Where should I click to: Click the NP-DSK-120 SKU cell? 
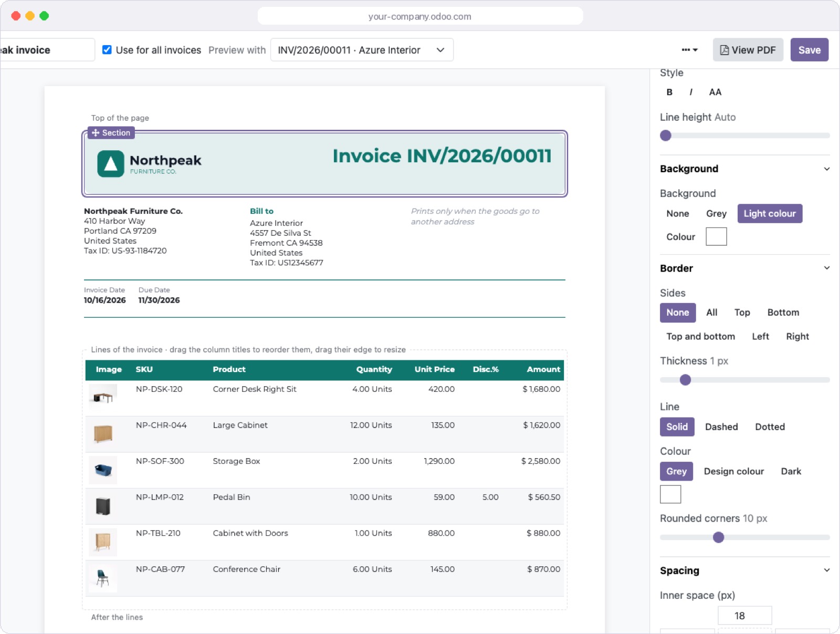(159, 389)
